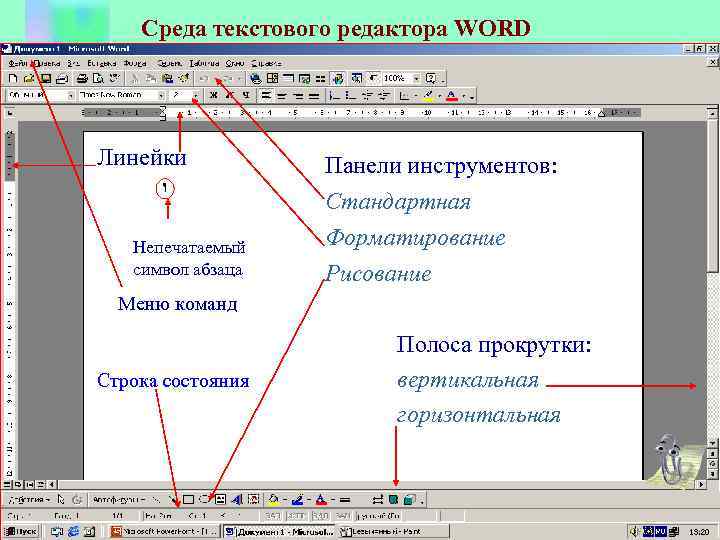Open the Font Size dropdown
720x540 pixels.
[x=196, y=96]
